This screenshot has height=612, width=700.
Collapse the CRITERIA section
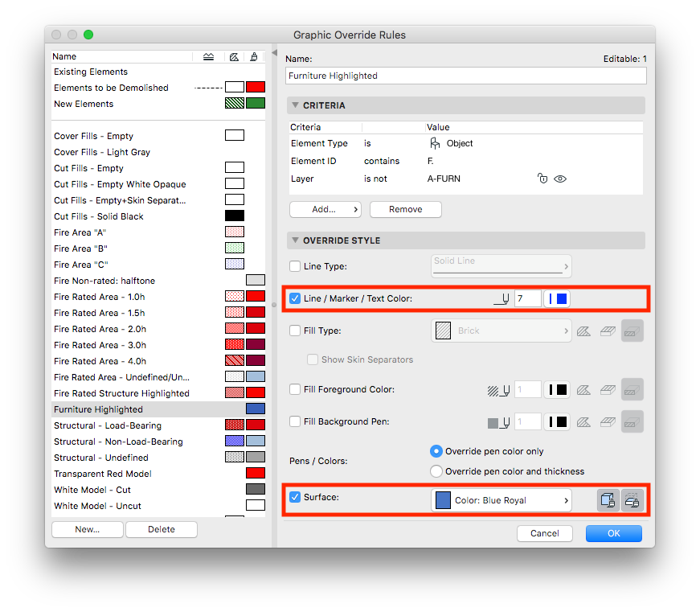coord(295,105)
